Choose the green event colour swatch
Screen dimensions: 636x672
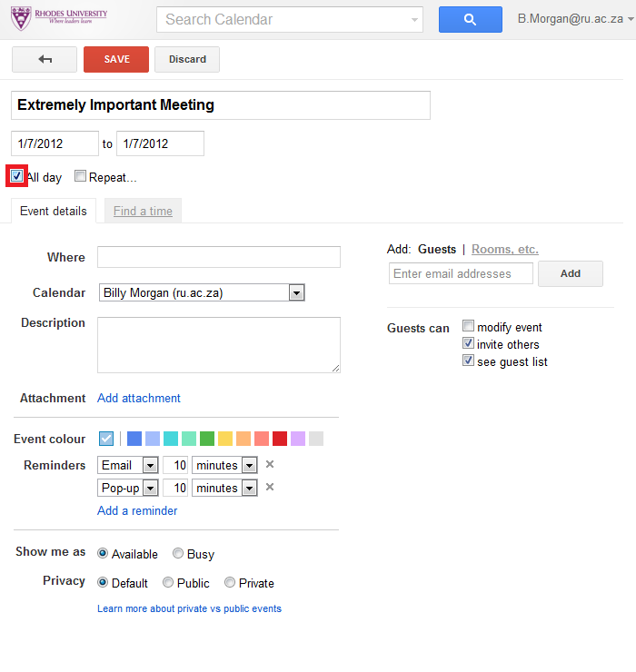coord(207,439)
